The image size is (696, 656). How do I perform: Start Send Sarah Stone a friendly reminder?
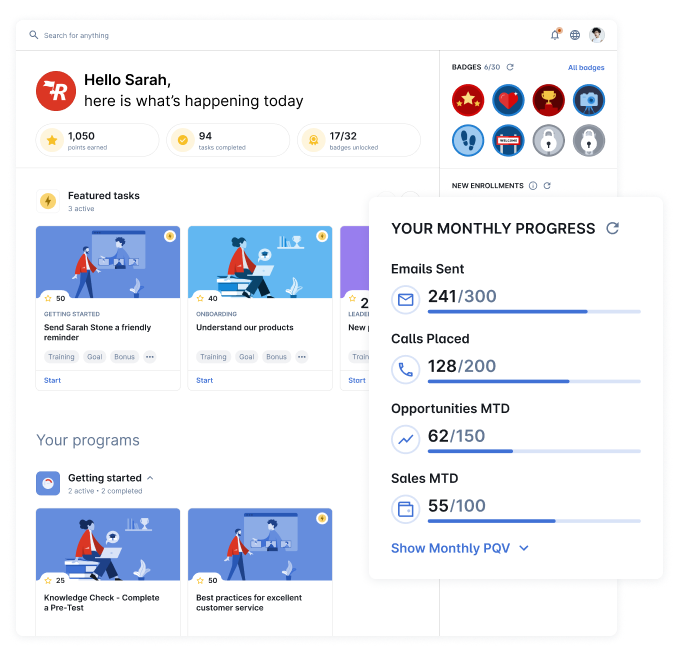click(52, 380)
